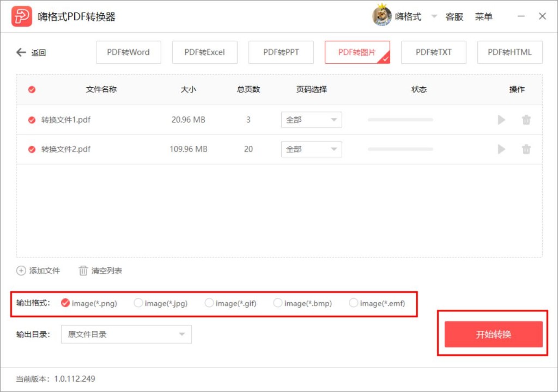Screen dimensions: 558x392
Task: Click file name 转换文件2.pdf
Action: click(x=66, y=149)
